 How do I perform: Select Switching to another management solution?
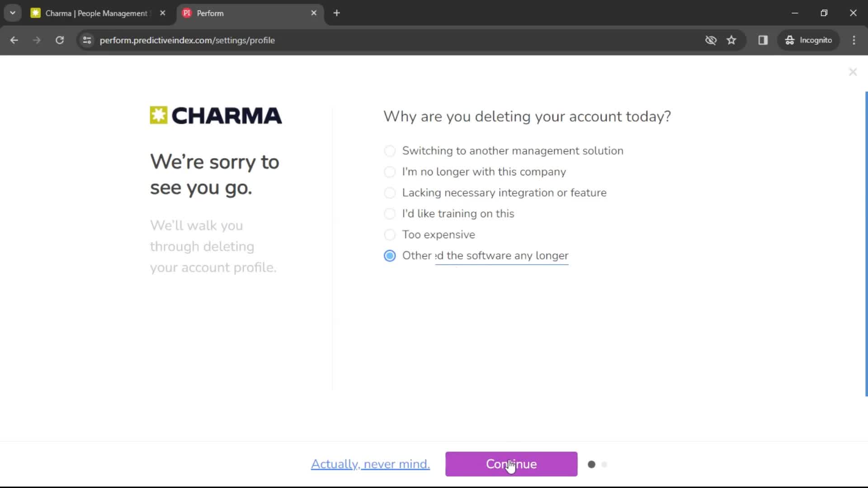point(503,151)
